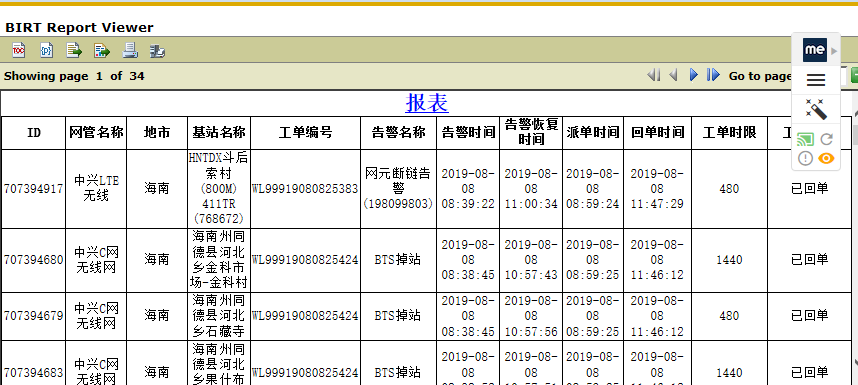This screenshot has height=385, width=858.
Task: Go to the next page arrow
Action: 693,75
